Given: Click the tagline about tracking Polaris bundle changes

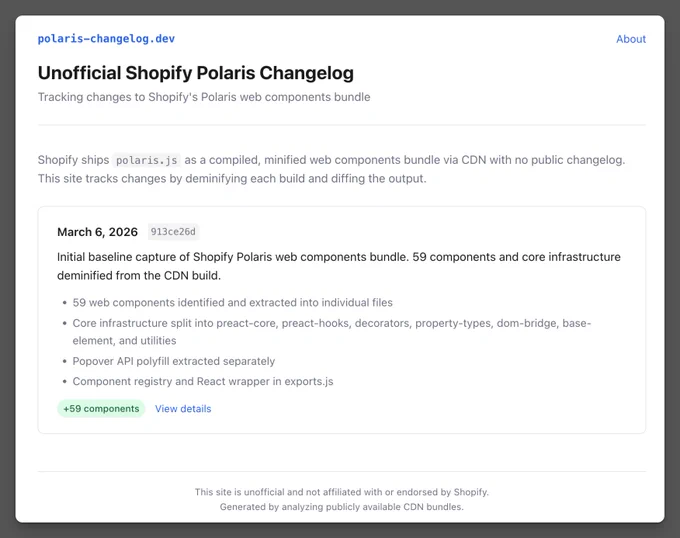Looking at the screenshot, I should [204, 97].
